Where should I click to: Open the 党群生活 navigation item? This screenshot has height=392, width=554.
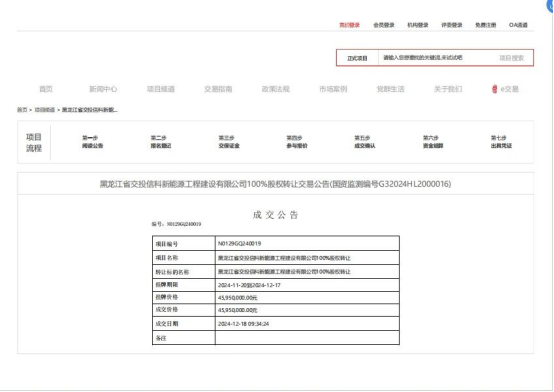pyautogui.click(x=390, y=89)
